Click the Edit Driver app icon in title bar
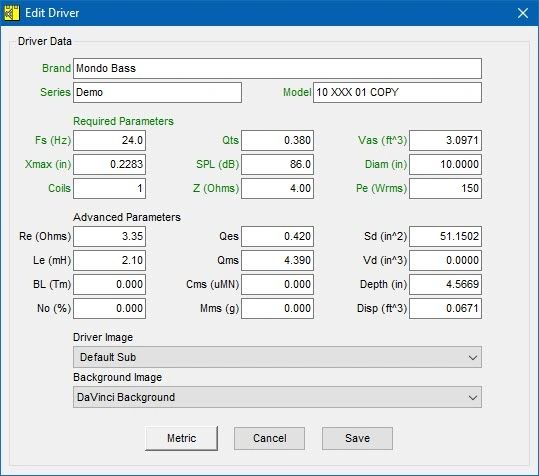The height and width of the screenshot is (476, 539). [12, 13]
